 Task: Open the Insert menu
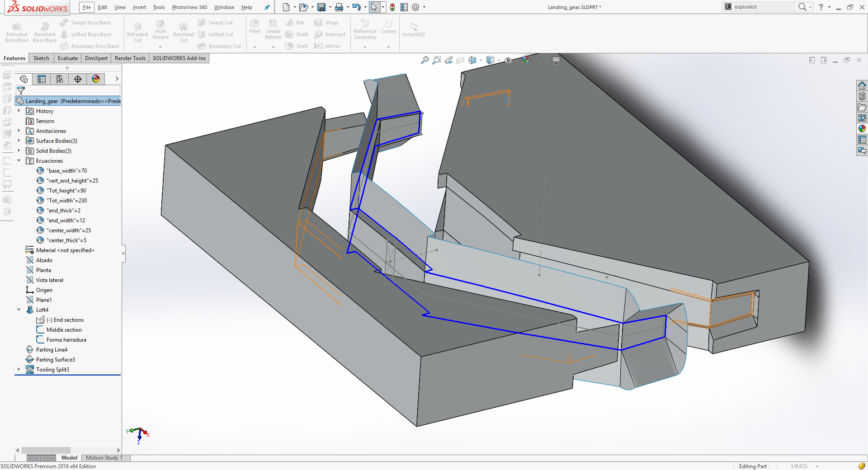point(139,7)
